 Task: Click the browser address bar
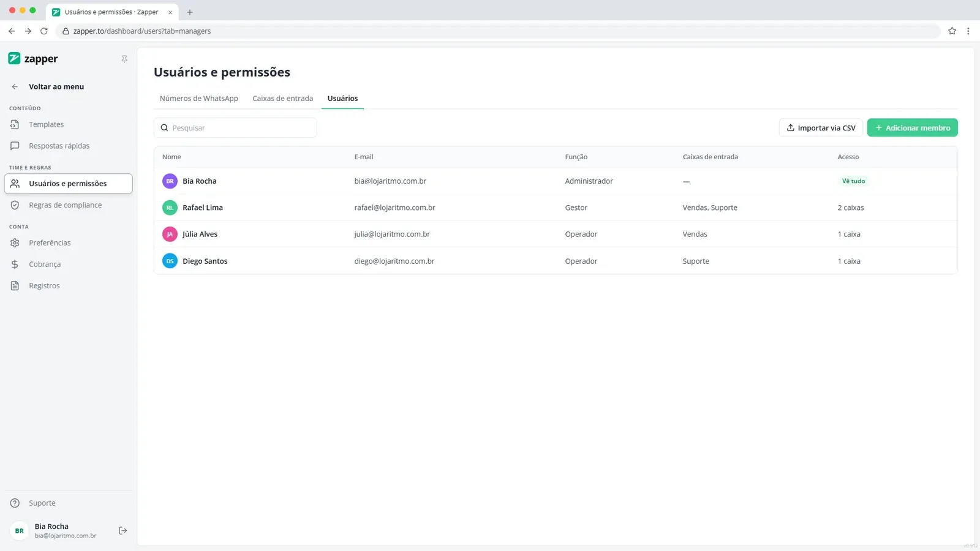[x=499, y=31]
